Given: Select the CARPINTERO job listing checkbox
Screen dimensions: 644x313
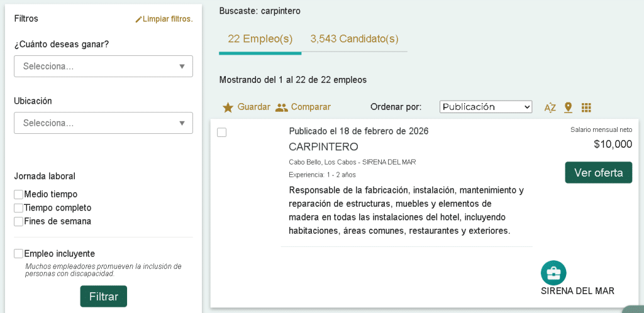Looking at the screenshot, I should coord(221,133).
